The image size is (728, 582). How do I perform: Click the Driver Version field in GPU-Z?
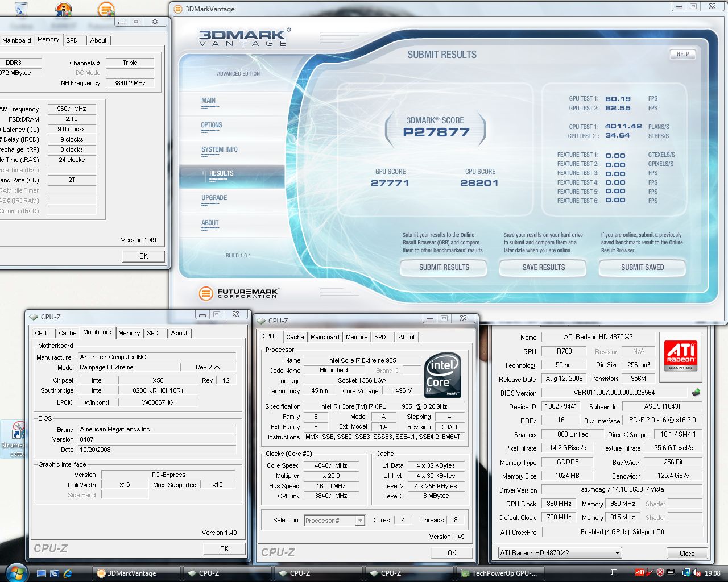tap(622, 489)
